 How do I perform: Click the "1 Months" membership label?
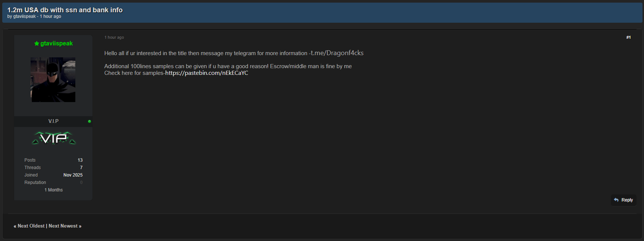pos(54,190)
